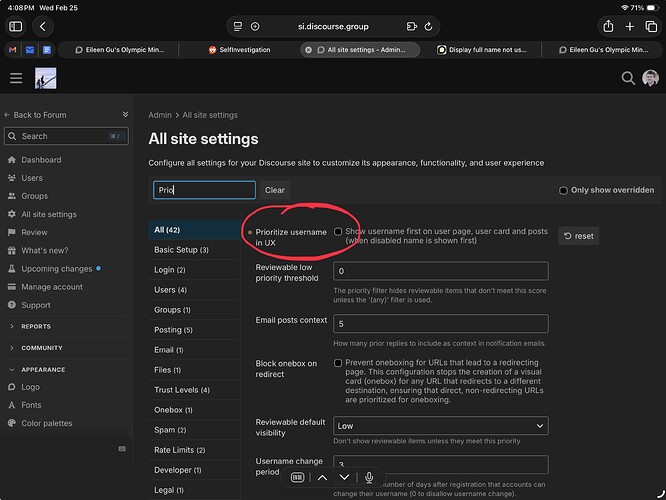The height and width of the screenshot is (500, 666).
Task: Select the Spam (2) category
Action: pyautogui.click(x=195, y=430)
